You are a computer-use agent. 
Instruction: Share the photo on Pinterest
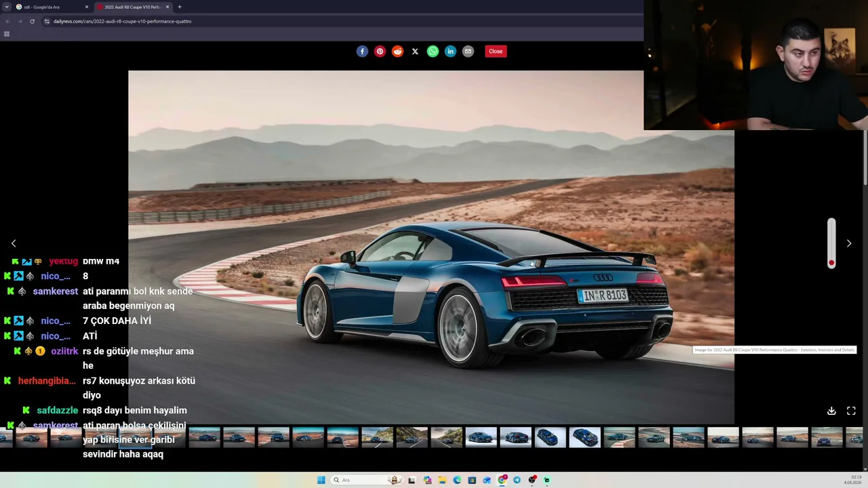[380, 52]
